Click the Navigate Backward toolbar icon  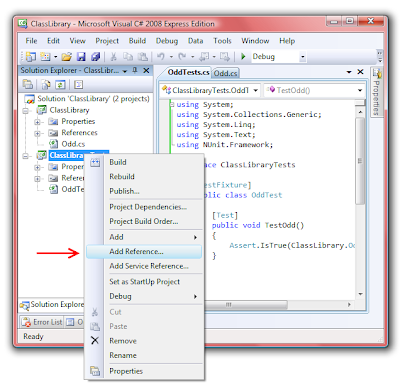pyautogui.click(x=204, y=57)
